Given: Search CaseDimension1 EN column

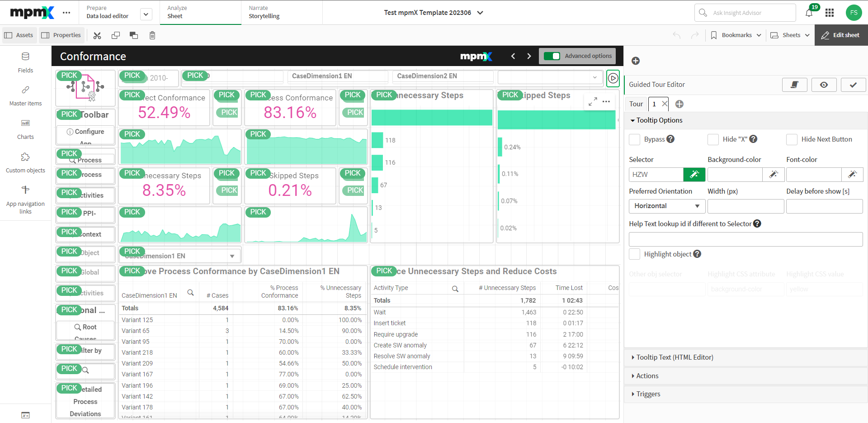Looking at the screenshot, I should [x=190, y=292].
